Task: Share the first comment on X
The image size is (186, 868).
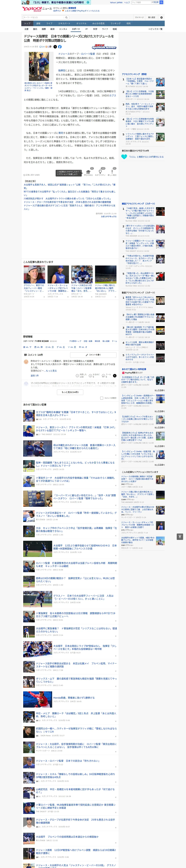Action: click(115, 375)
